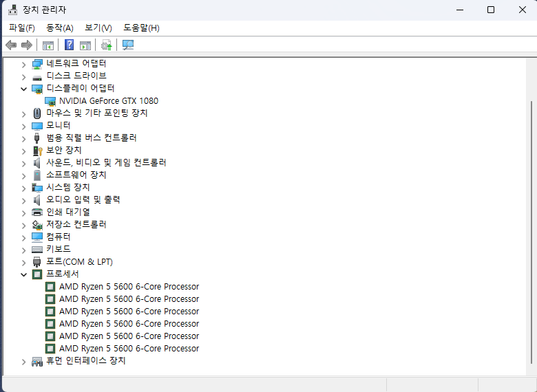
Task: Click the keyboard icon for 키보드
Action: [x=37, y=250]
